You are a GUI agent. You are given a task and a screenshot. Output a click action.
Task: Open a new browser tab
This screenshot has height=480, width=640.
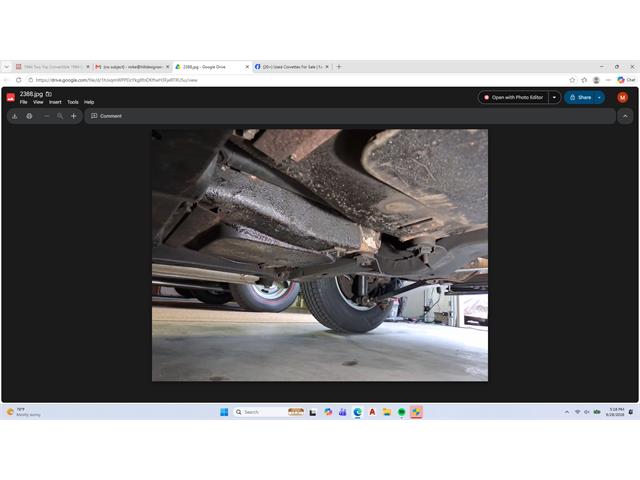(339, 67)
